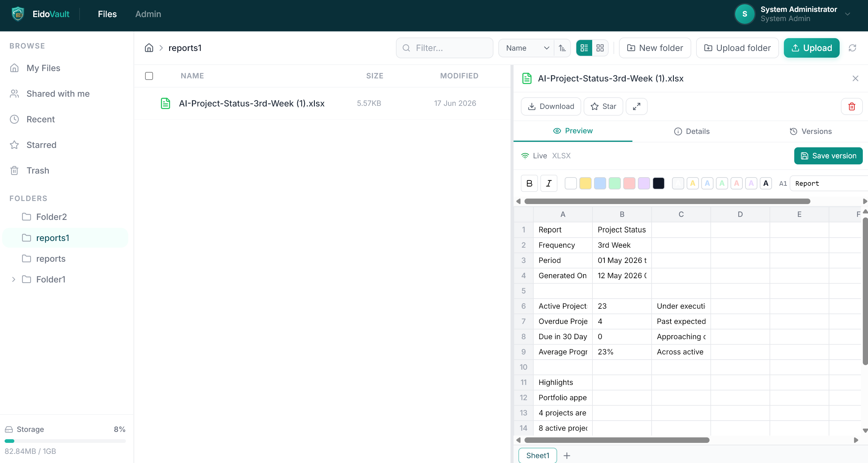Sort by the MODIFIED column header
Viewport: 868px width, 463px height.
[459, 76]
